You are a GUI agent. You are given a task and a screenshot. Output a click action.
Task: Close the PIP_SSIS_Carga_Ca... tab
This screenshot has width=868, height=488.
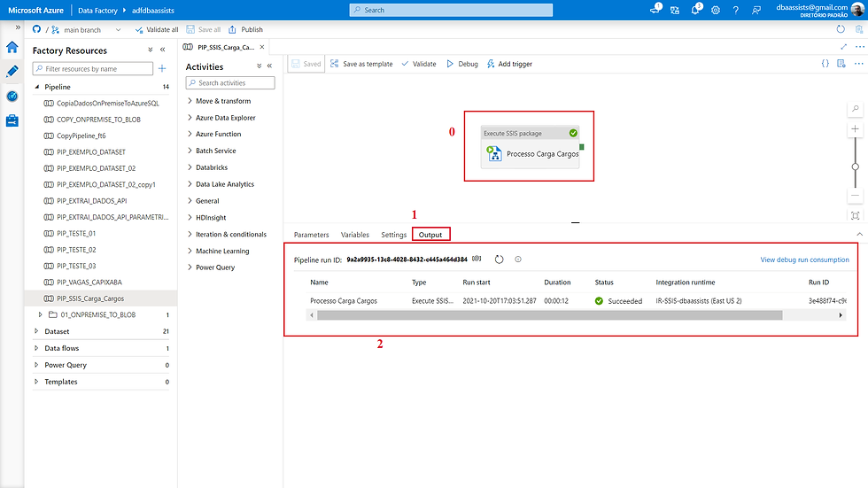coord(262,47)
